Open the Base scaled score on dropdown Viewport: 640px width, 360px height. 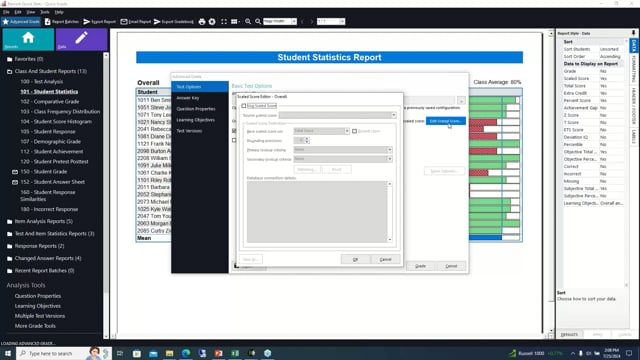[x=322, y=131]
